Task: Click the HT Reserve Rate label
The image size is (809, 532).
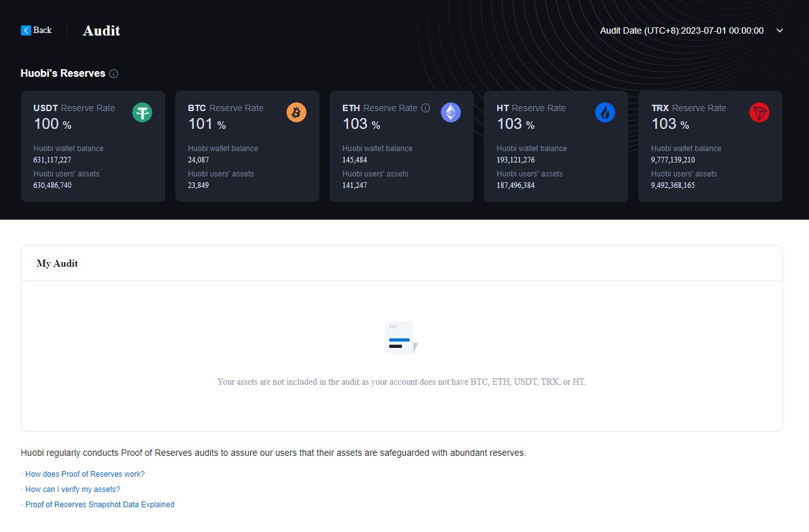Action: coord(531,108)
